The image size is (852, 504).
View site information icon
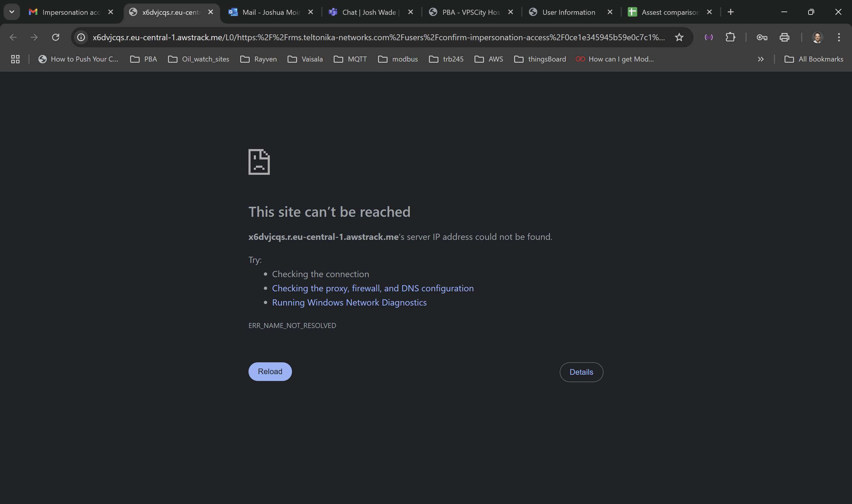(x=81, y=37)
